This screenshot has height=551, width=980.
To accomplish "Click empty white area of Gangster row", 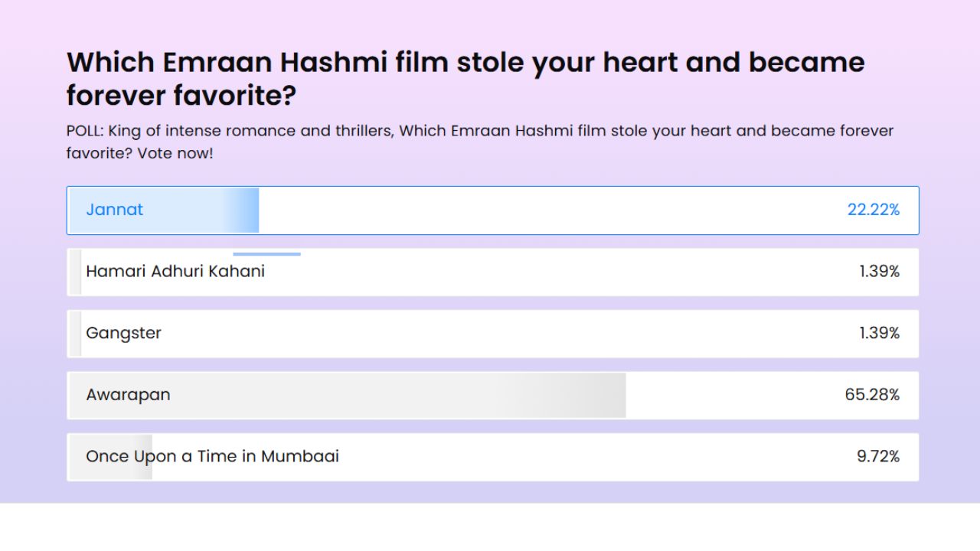I will coord(505,334).
